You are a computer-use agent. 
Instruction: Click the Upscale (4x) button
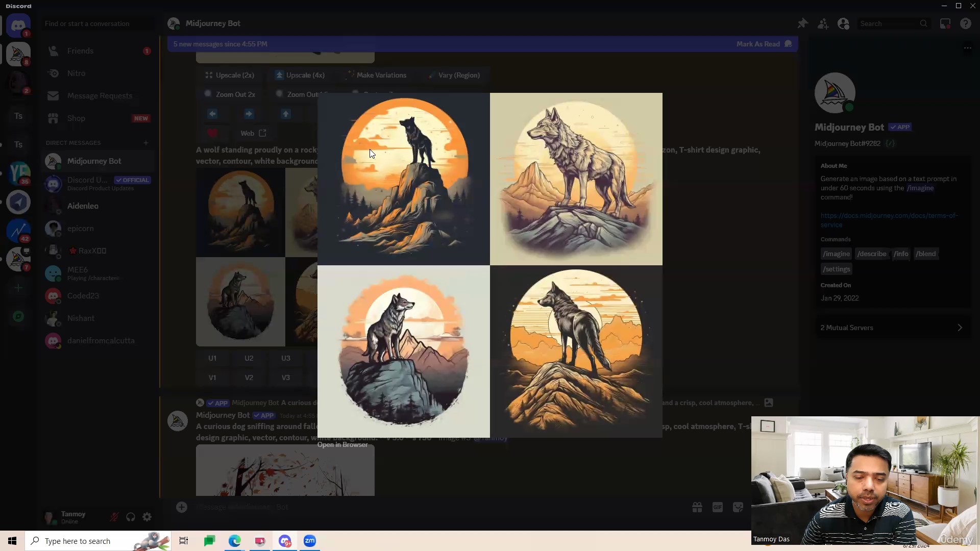tap(300, 75)
